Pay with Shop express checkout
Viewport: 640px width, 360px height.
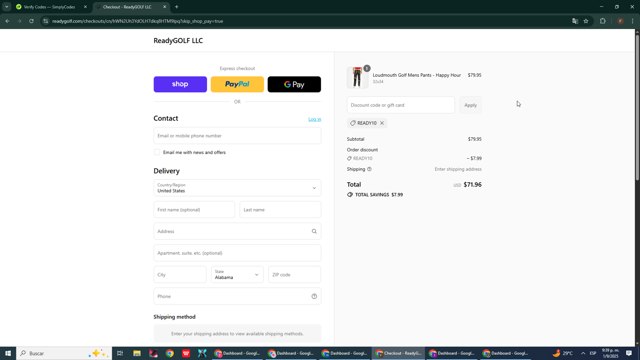180,84
